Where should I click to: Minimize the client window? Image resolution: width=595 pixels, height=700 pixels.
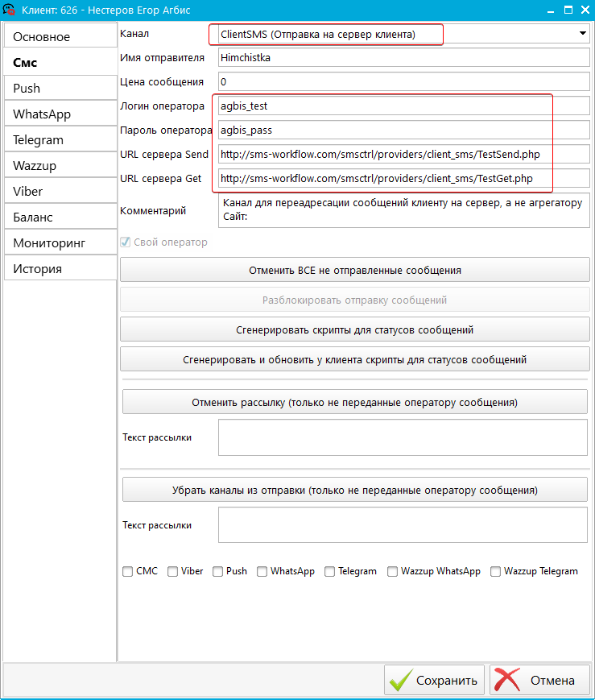tap(551, 10)
